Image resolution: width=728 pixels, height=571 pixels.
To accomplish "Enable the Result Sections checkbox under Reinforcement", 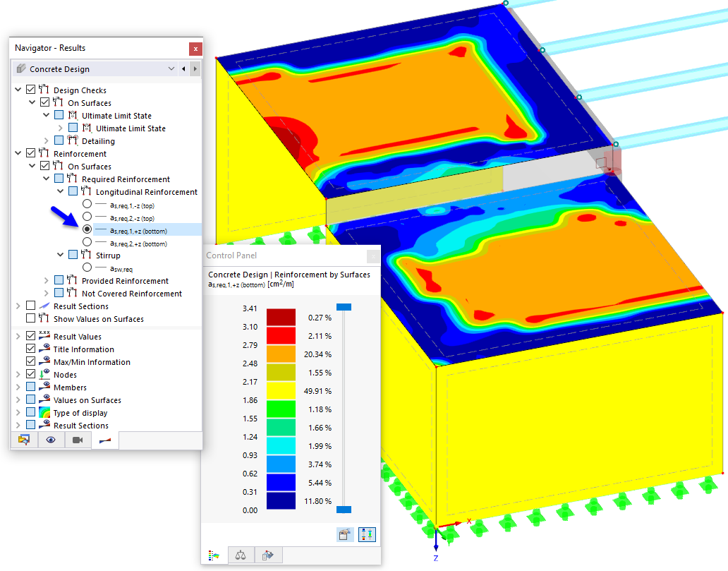I will click(30, 306).
